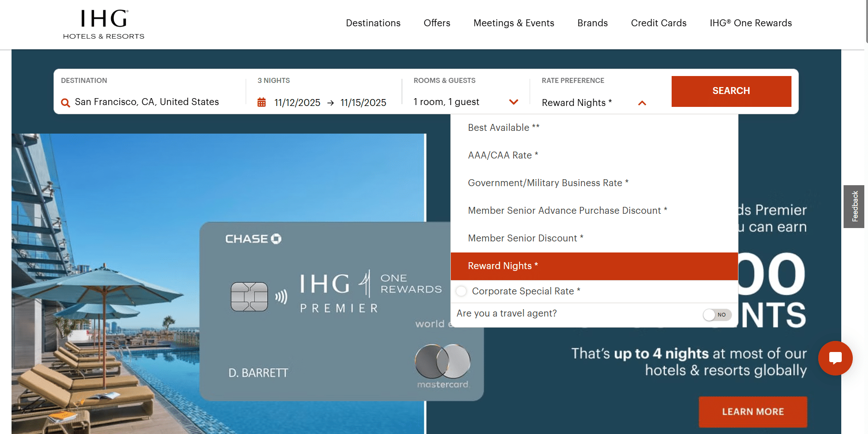Open the calendar icon for dates

pyautogui.click(x=261, y=102)
